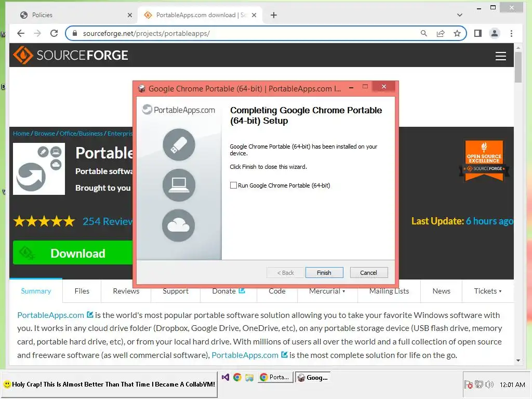Close the PortableApps.com download tab
Image resolution: width=532 pixels, height=399 pixels.
pyautogui.click(x=254, y=15)
